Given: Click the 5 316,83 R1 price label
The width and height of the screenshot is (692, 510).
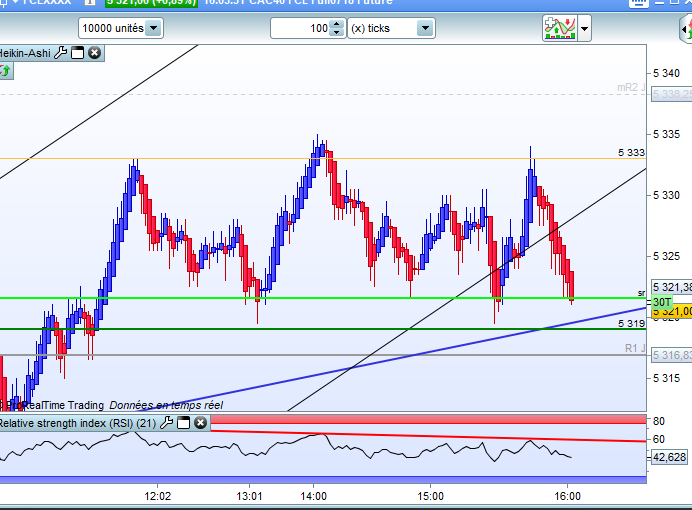Looking at the screenshot, I should click(672, 355).
